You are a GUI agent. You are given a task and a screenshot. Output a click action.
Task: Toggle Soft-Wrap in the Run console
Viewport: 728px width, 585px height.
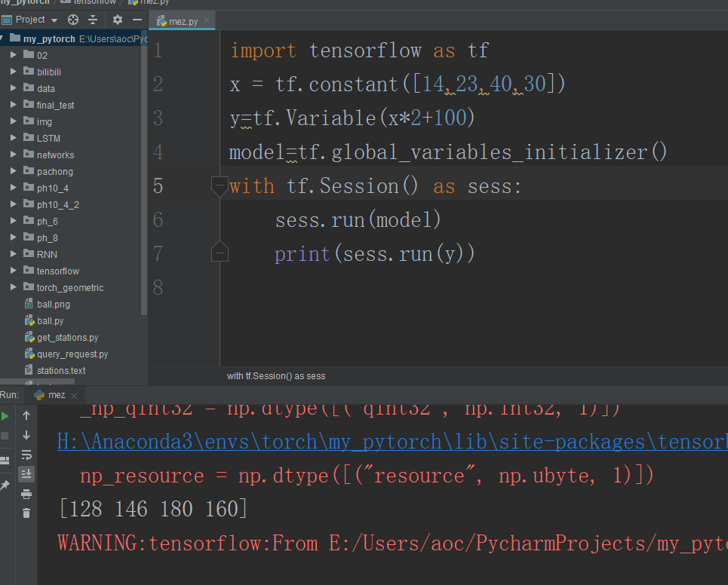pyautogui.click(x=26, y=455)
